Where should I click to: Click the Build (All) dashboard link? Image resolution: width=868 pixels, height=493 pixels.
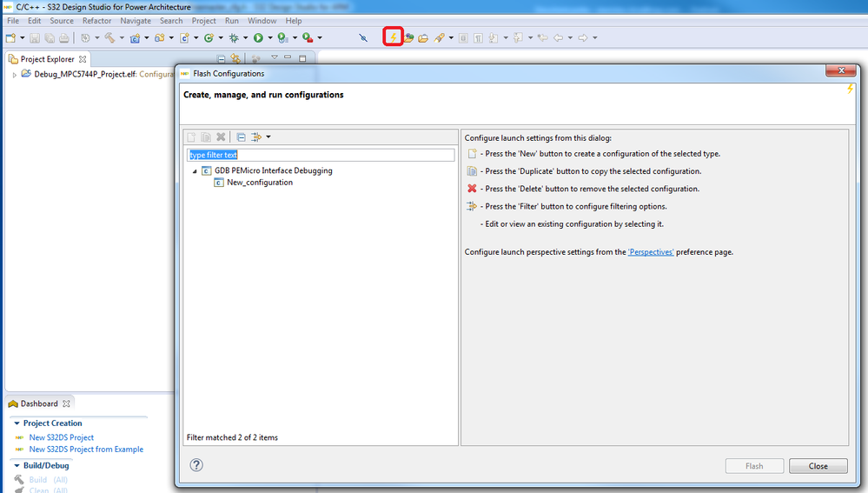click(x=48, y=480)
